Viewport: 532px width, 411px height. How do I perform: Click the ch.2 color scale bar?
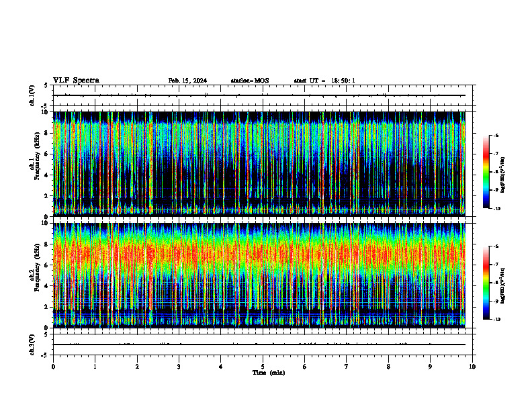[486, 283]
